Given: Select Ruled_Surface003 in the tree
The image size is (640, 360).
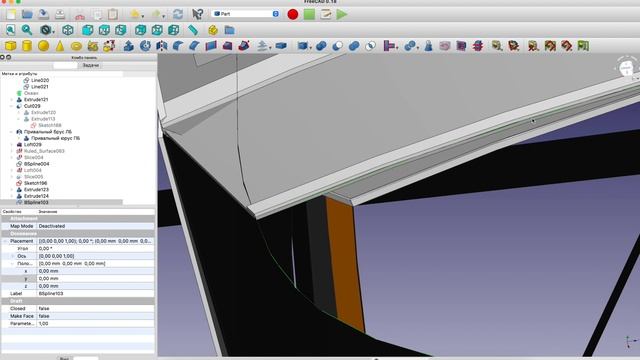Looking at the screenshot, I should (44, 151).
